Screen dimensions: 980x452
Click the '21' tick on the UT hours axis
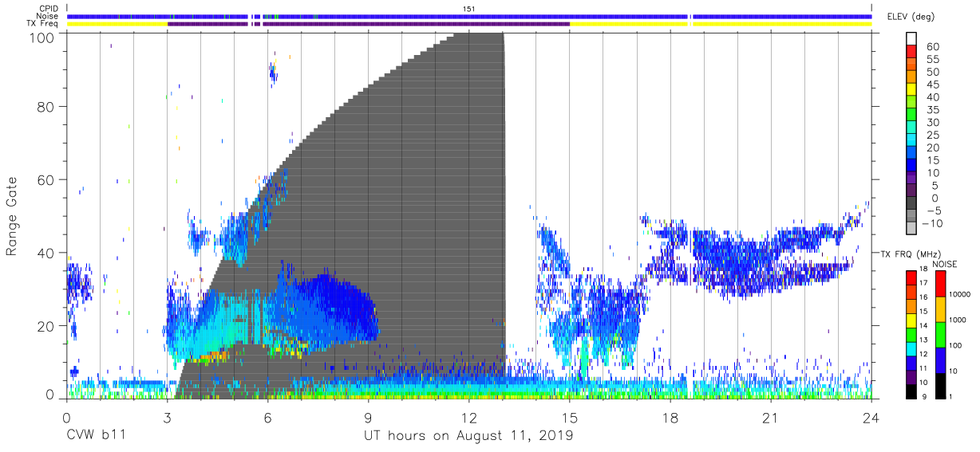click(770, 418)
